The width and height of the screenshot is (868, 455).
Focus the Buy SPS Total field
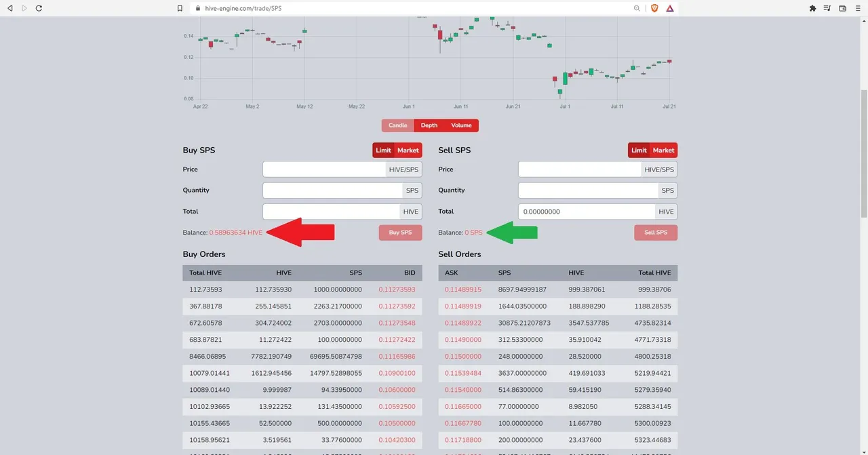click(331, 212)
